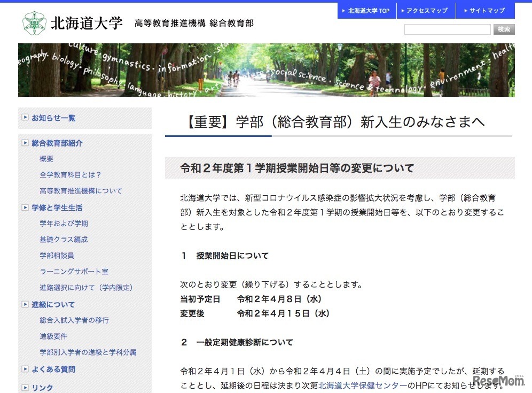This screenshot has width=532, height=393.
Task: Click inside the search input field
Action: [447, 29]
